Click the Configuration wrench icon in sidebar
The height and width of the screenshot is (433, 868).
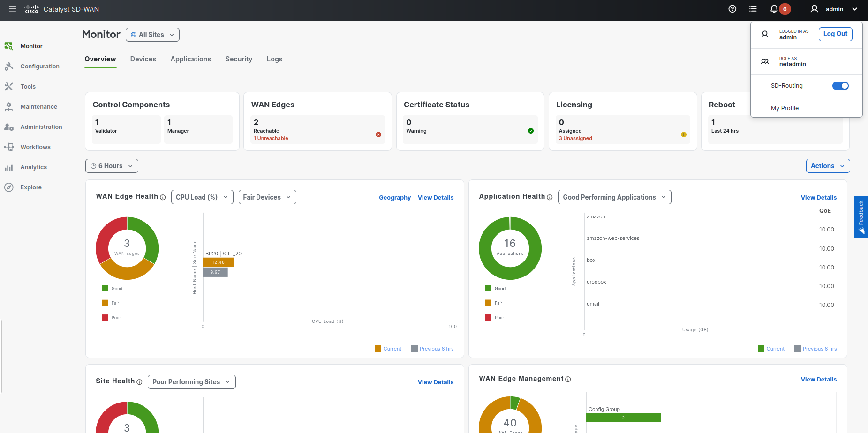coord(9,67)
